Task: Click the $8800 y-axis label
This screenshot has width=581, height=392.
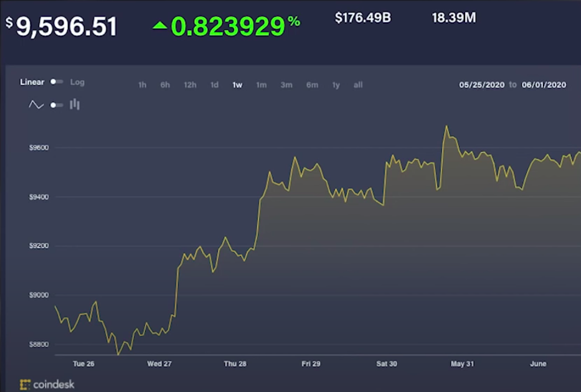Action: [39, 345]
